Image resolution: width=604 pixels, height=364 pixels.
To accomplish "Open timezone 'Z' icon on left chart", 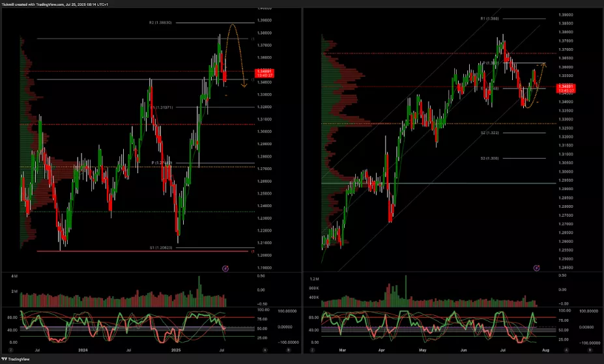I will tap(10, 350).
